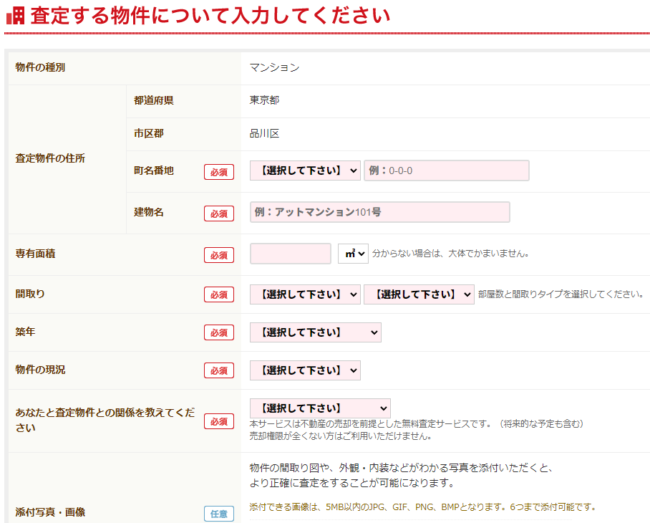Click the 専有面積 area input field
Screen dimensions: 650x523
pos(290,254)
